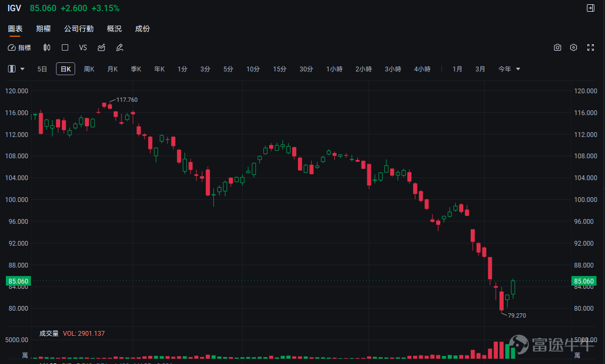
Task: Select the 4小時 interval
Action: tap(422, 69)
